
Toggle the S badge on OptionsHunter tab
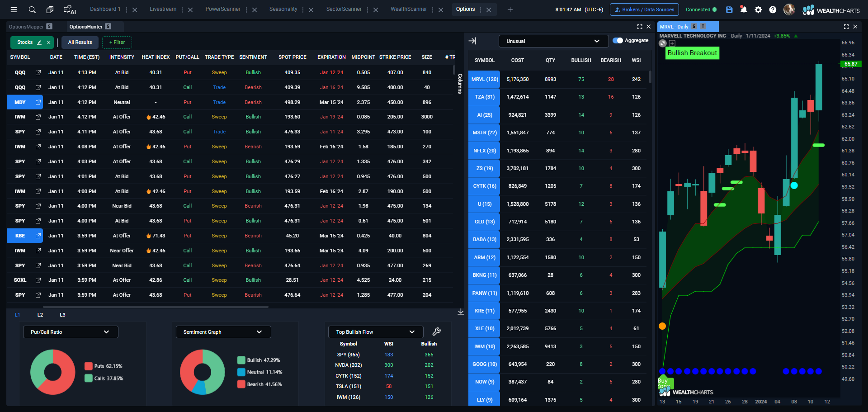[108, 27]
